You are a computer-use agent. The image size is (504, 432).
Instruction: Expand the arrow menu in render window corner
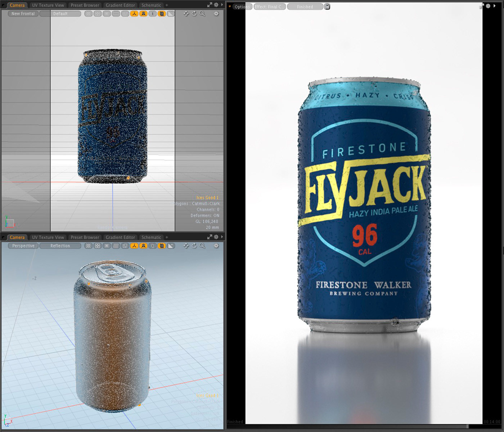point(495,6)
